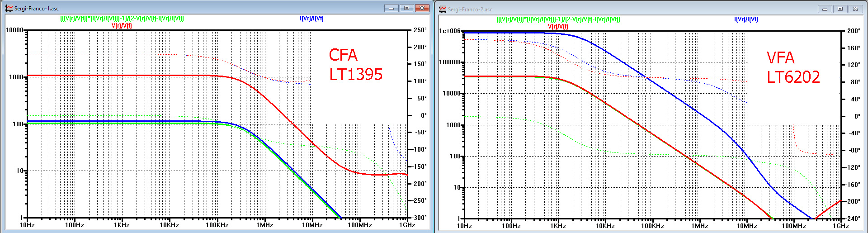Click the LTspice waveform icon in Sergi-Franco-2.asc title bar

pyautogui.click(x=443, y=9)
